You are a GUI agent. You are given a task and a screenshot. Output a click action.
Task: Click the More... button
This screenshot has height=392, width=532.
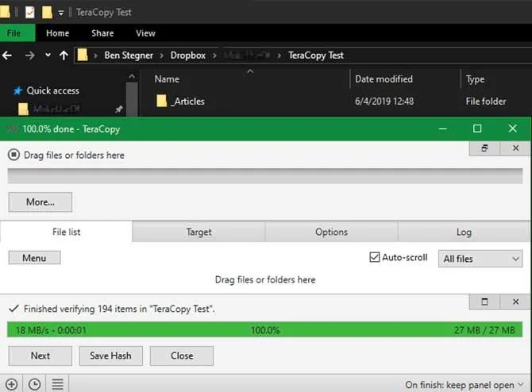click(40, 202)
